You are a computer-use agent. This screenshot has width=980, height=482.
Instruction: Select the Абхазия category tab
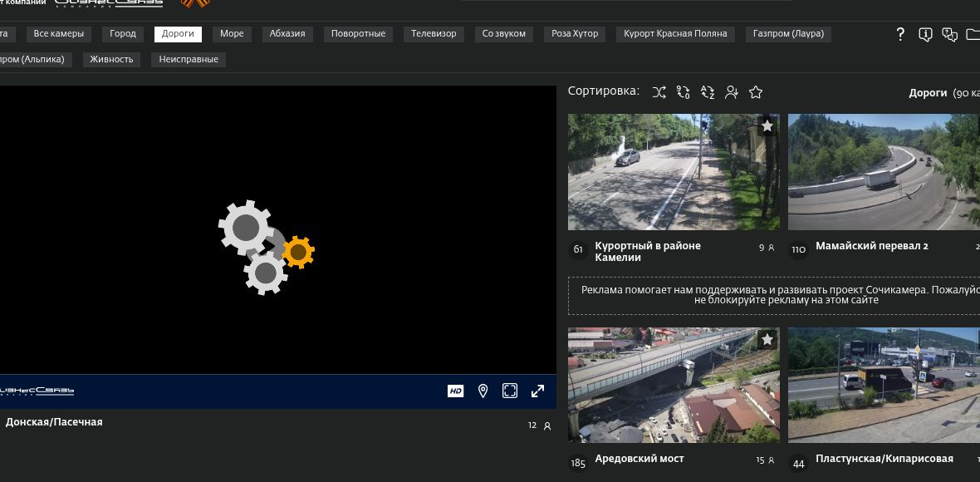pyautogui.click(x=287, y=34)
